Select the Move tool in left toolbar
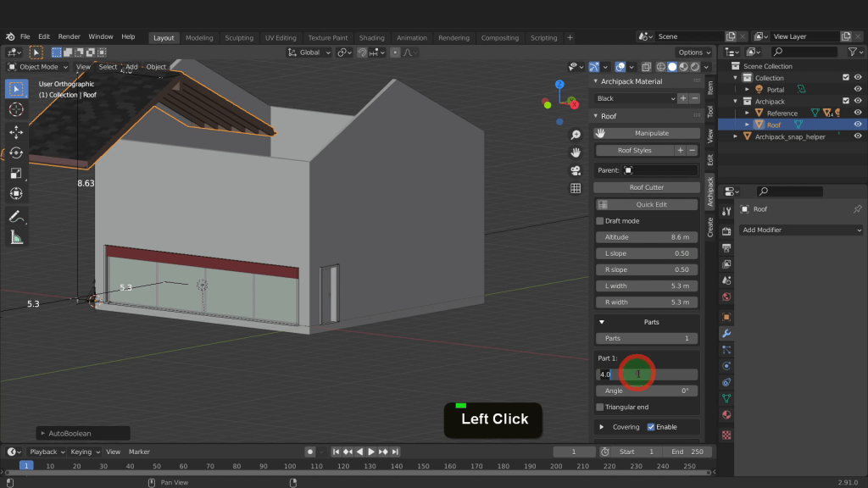The image size is (868, 488). click(x=16, y=132)
